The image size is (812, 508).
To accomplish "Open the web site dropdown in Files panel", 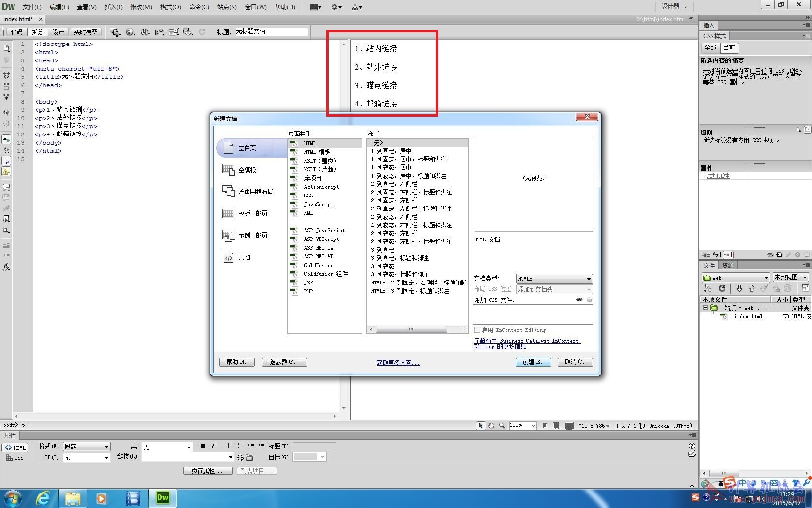I will coord(736,277).
